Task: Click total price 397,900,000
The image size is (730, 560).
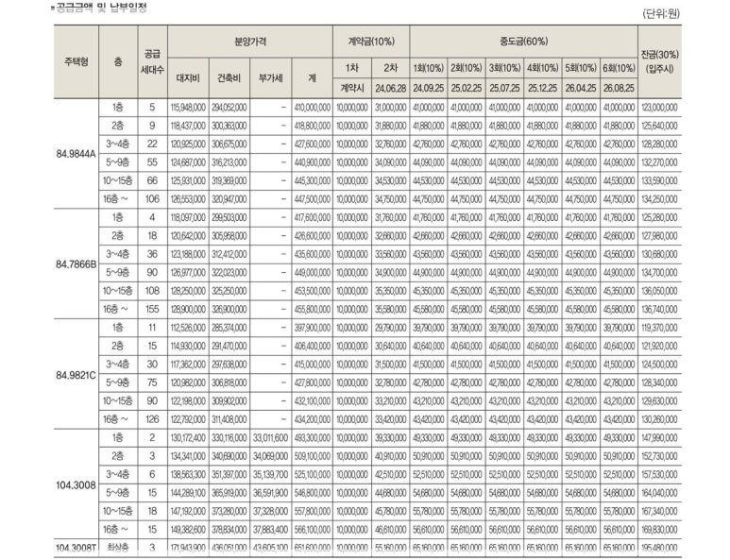Action: [313, 328]
